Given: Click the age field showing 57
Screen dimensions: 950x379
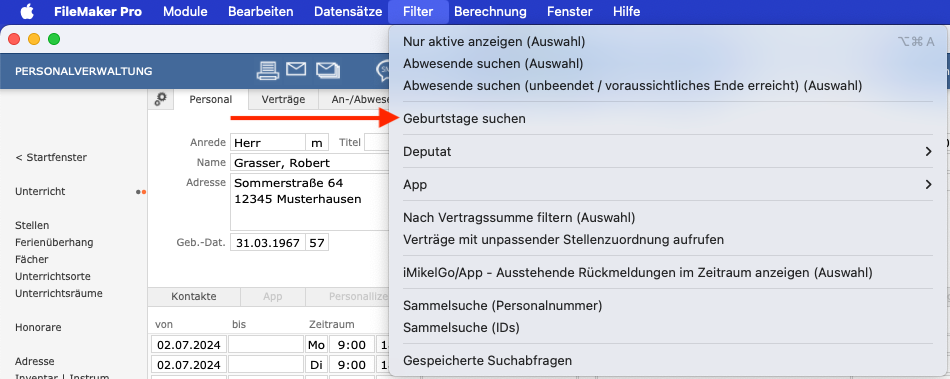Looking at the screenshot, I should click(x=317, y=243).
